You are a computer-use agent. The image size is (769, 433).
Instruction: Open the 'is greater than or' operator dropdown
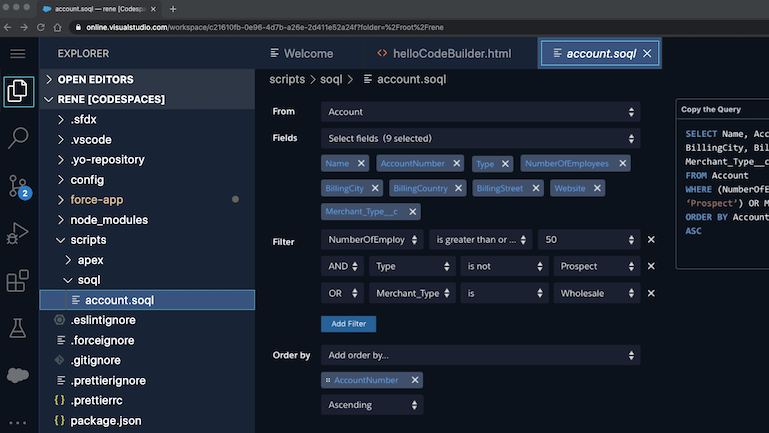(481, 239)
